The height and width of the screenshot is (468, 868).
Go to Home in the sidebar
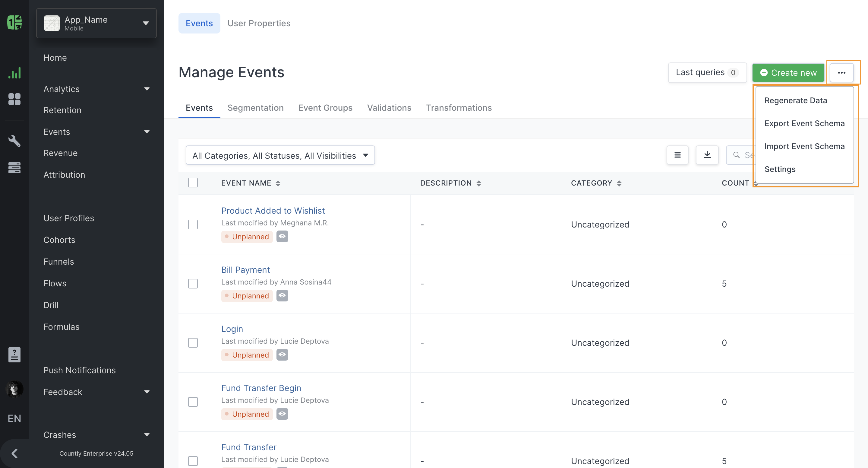pos(55,58)
